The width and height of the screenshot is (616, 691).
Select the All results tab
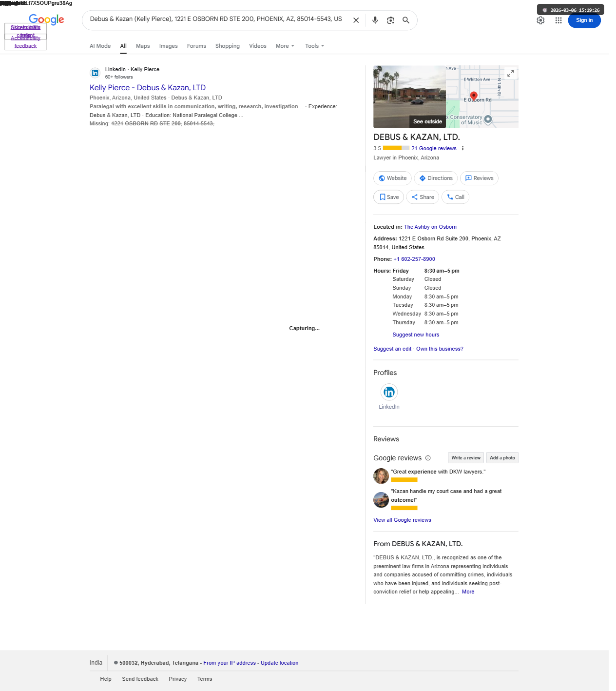point(123,46)
